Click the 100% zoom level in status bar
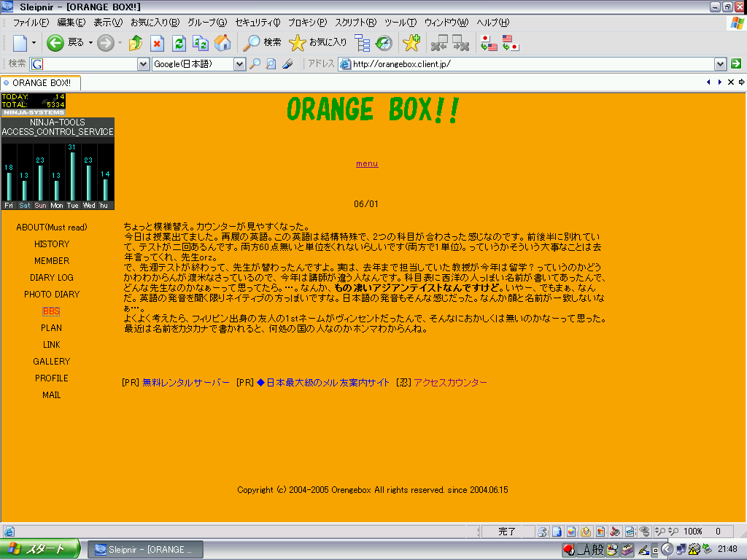Screen dimensions: 747x560 692,532
